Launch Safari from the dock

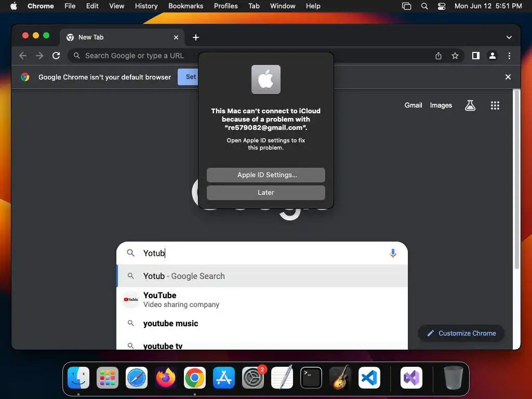137,378
